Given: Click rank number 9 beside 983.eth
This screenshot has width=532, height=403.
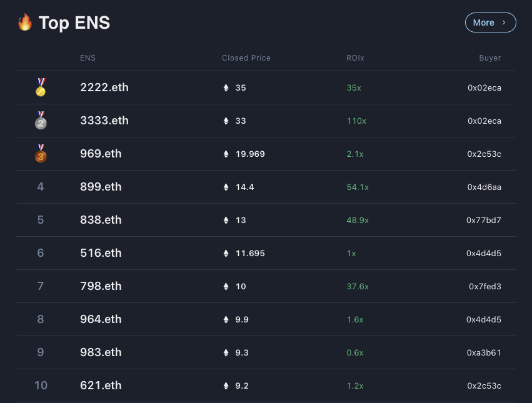Looking at the screenshot, I should pos(41,352).
